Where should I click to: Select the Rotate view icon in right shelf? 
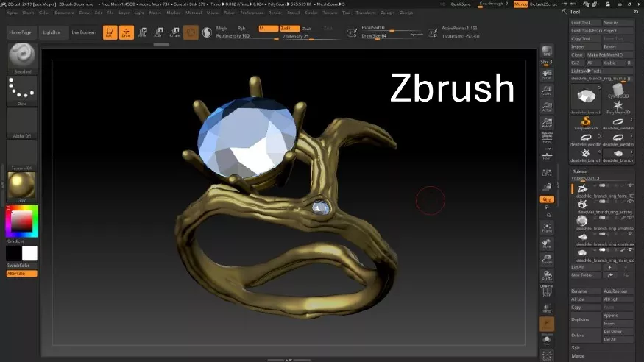[547, 275]
